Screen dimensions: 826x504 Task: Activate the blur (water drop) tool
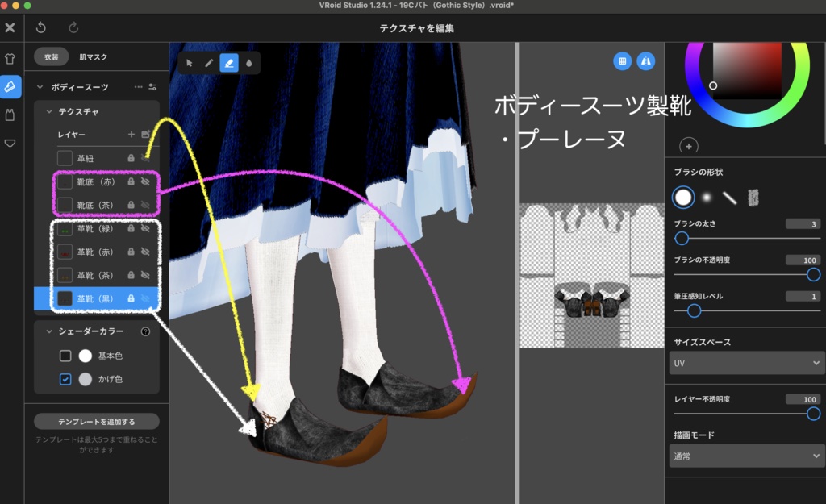(250, 61)
